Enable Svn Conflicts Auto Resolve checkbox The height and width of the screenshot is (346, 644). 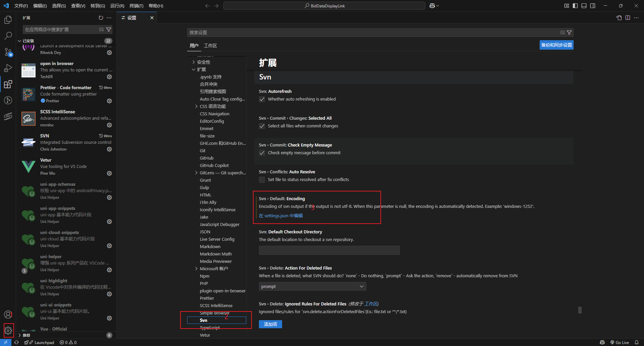click(x=262, y=180)
